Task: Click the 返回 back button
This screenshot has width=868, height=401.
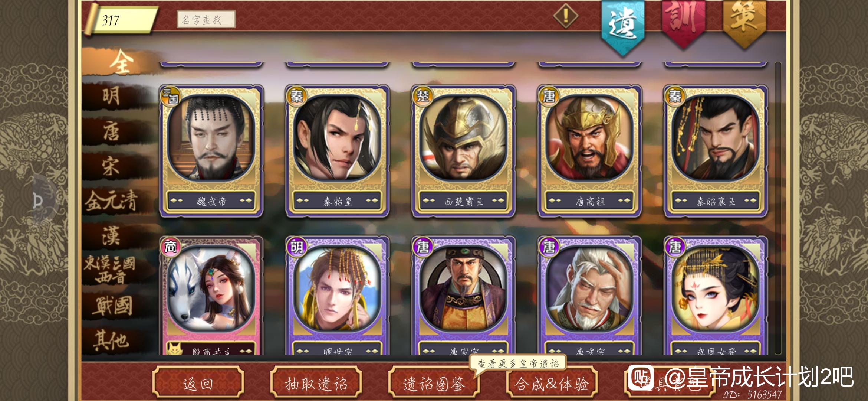Action: pos(198,383)
